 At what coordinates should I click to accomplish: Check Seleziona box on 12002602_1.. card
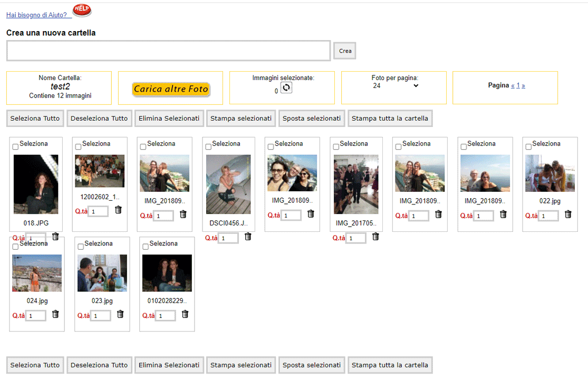pos(78,147)
